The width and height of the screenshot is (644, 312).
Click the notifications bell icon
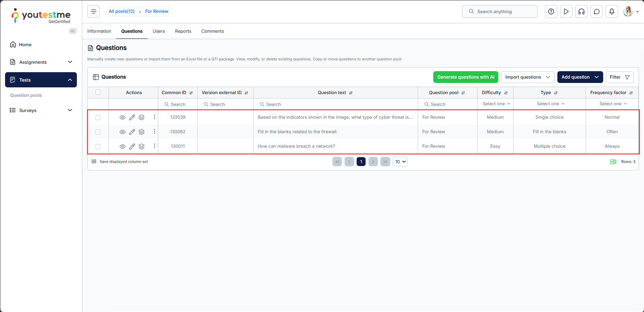(612, 11)
